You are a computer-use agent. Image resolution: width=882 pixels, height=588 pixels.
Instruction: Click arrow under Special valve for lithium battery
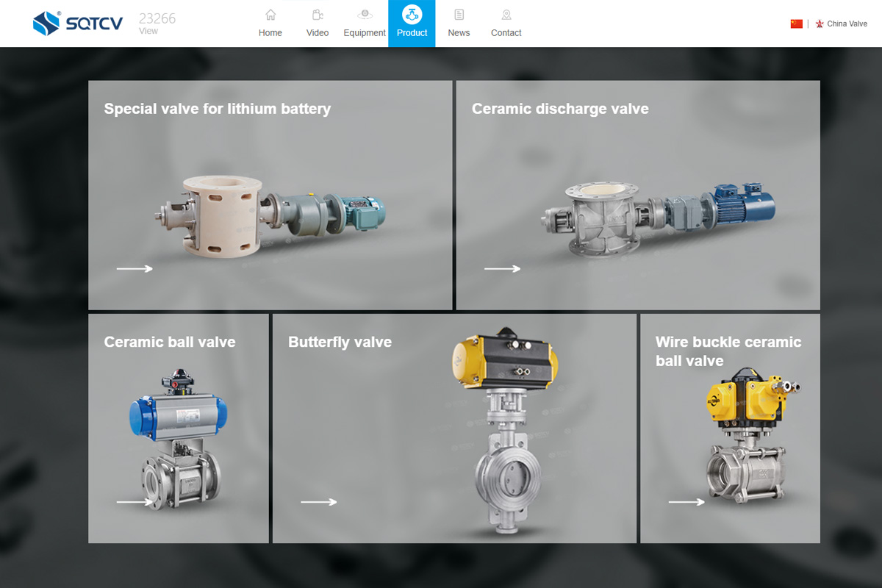pos(135,269)
